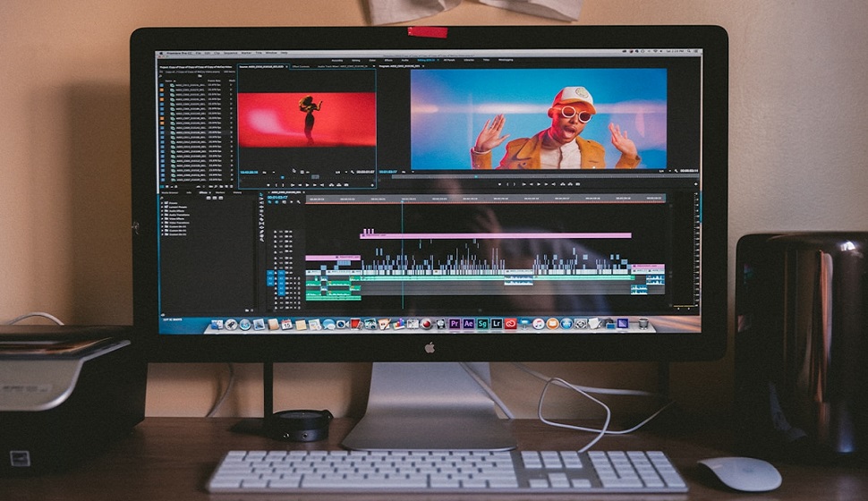Select the Zoom tool in tools panel

[261, 239]
